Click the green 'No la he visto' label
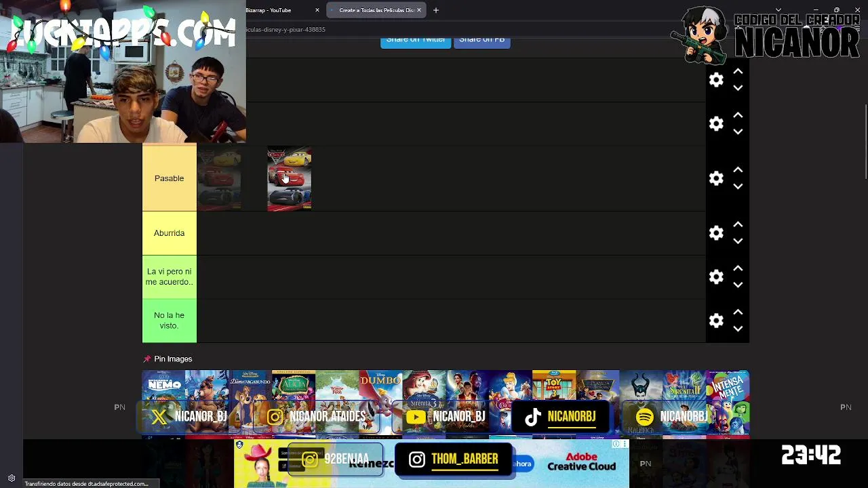This screenshot has width=868, height=488. (x=169, y=321)
